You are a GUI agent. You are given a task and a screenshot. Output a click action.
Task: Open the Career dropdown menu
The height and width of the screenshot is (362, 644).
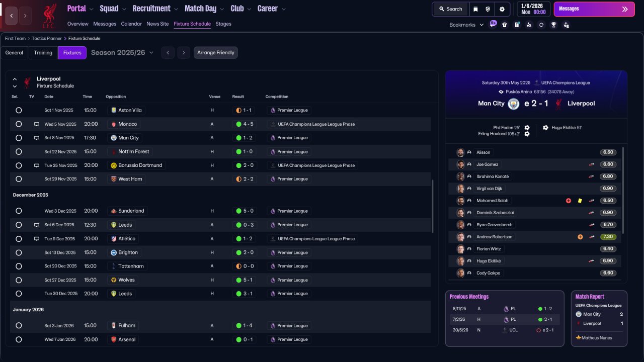pos(272,9)
